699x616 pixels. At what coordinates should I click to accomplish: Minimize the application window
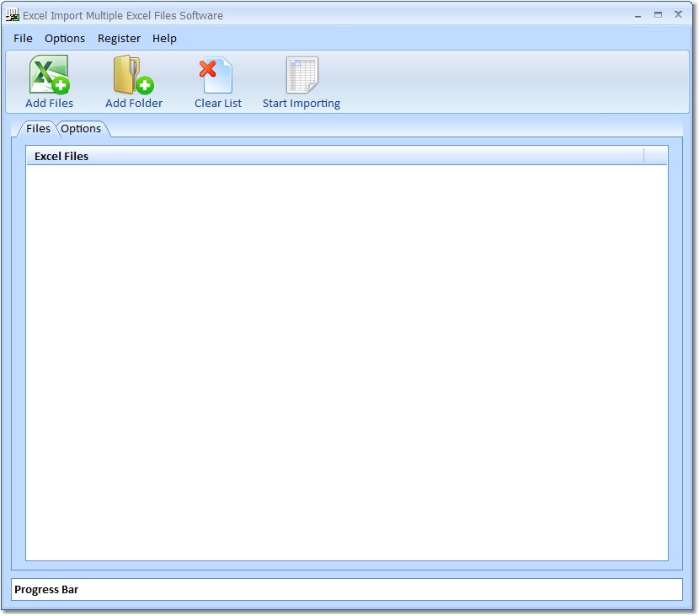pos(638,15)
